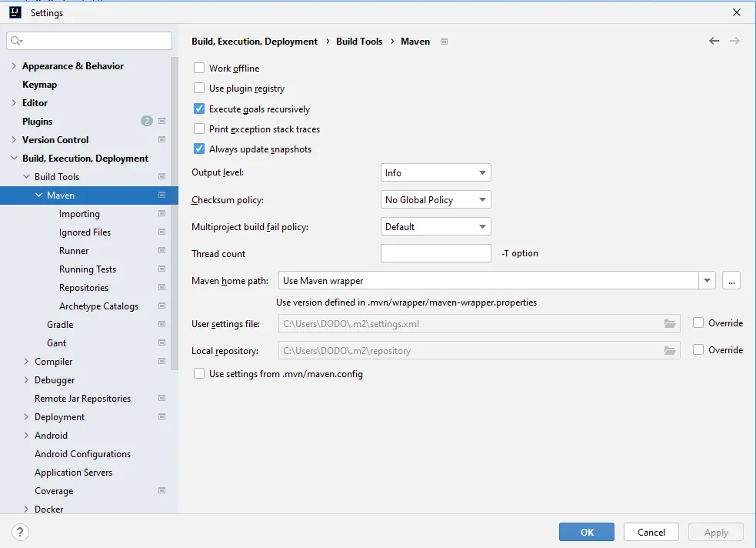Screen dimensions: 756x548
Task: Enable the Work offline checkbox
Action: (x=199, y=68)
